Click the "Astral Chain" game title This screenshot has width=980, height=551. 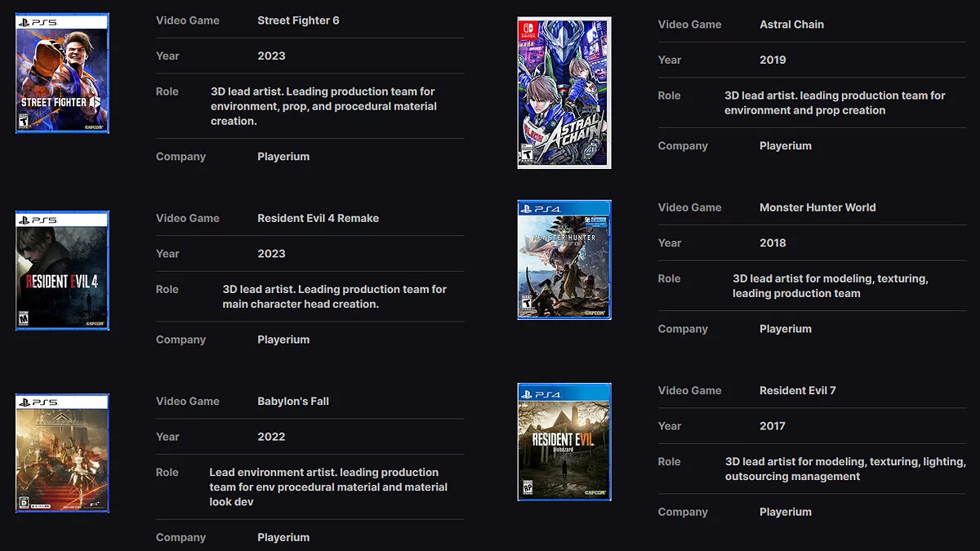click(791, 24)
